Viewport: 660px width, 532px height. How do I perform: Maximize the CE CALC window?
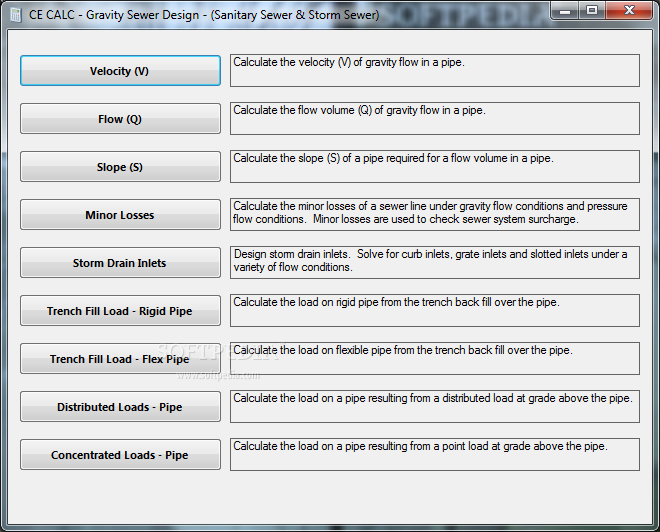click(x=592, y=11)
